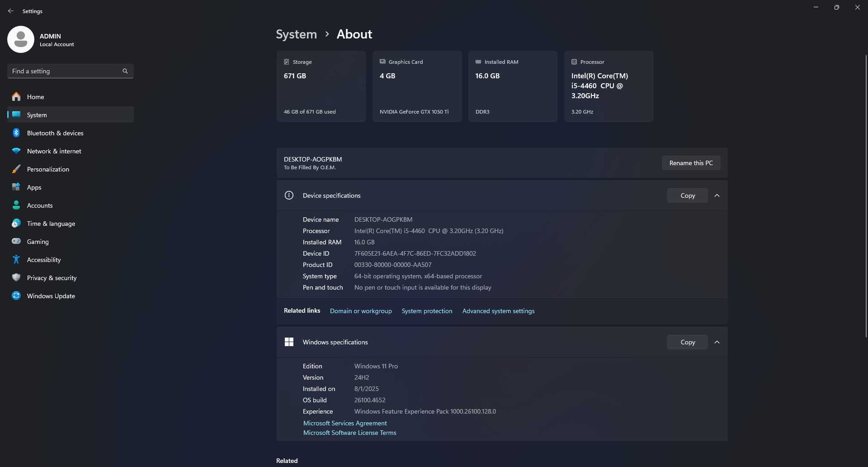This screenshot has width=868, height=467.
Task: Open Windows Update page
Action: click(x=71, y=295)
